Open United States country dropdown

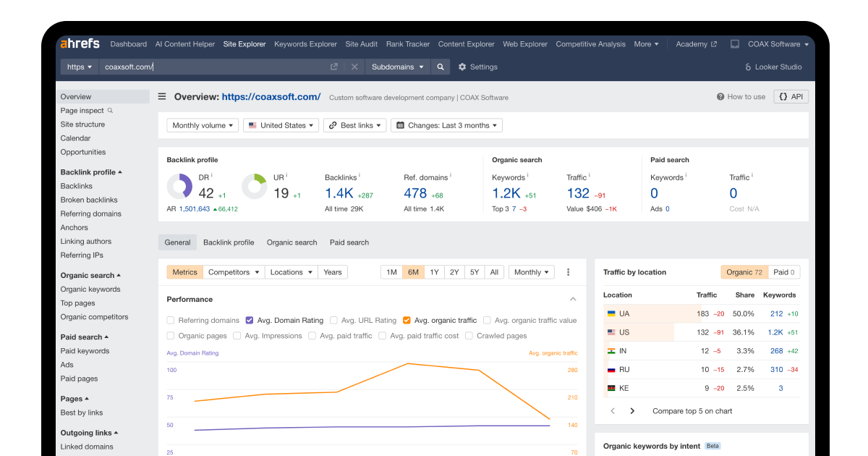pyautogui.click(x=281, y=125)
